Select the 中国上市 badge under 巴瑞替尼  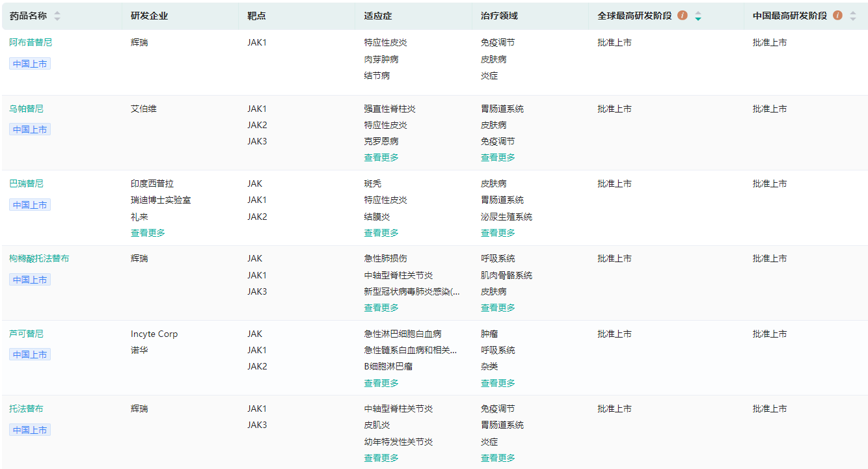(x=30, y=205)
